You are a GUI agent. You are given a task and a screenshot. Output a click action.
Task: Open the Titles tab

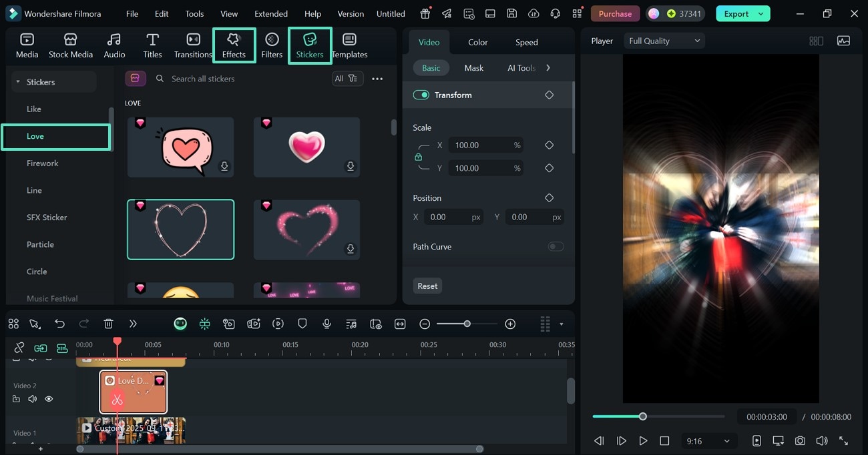(x=152, y=45)
